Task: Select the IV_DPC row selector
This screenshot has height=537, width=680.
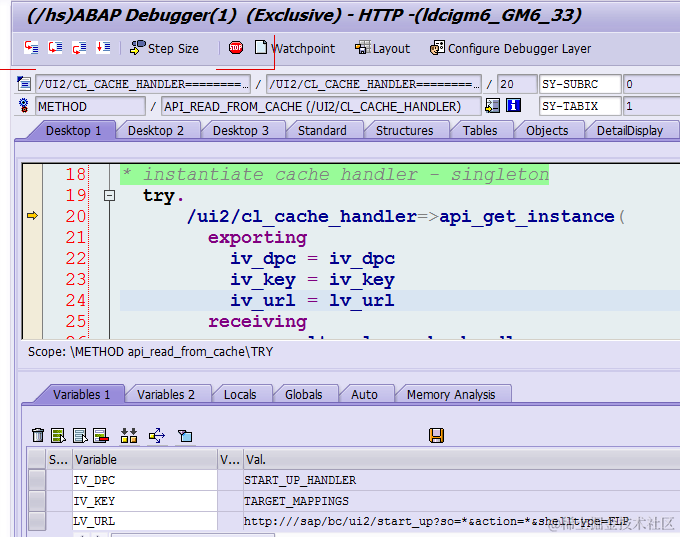Action: pyautogui.click(x=37, y=480)
